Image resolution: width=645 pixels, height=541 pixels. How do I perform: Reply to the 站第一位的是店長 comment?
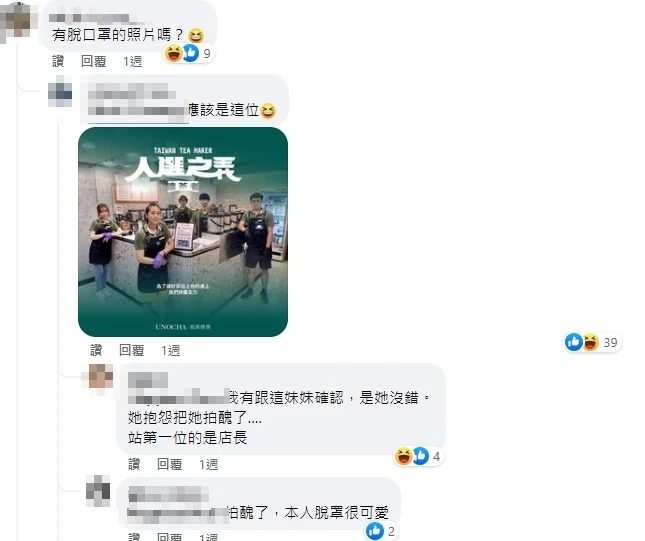coord(169,464)
